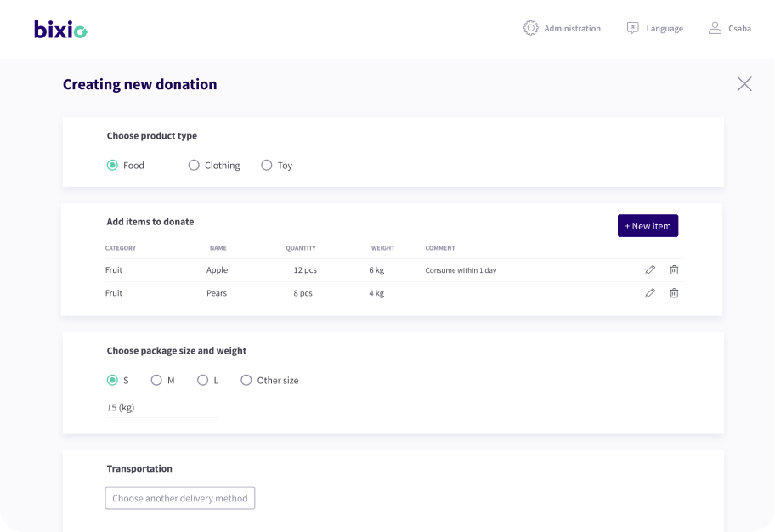Screen dimensions: 775x532
Task: Delete the Apple row with trash icon
Action: click(x=674, y=270)
